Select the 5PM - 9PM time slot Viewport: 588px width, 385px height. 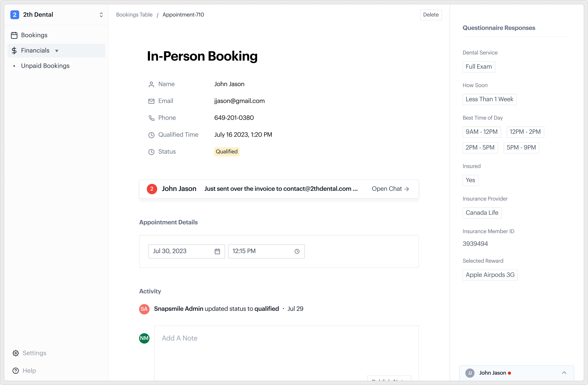tap(521, 148)
